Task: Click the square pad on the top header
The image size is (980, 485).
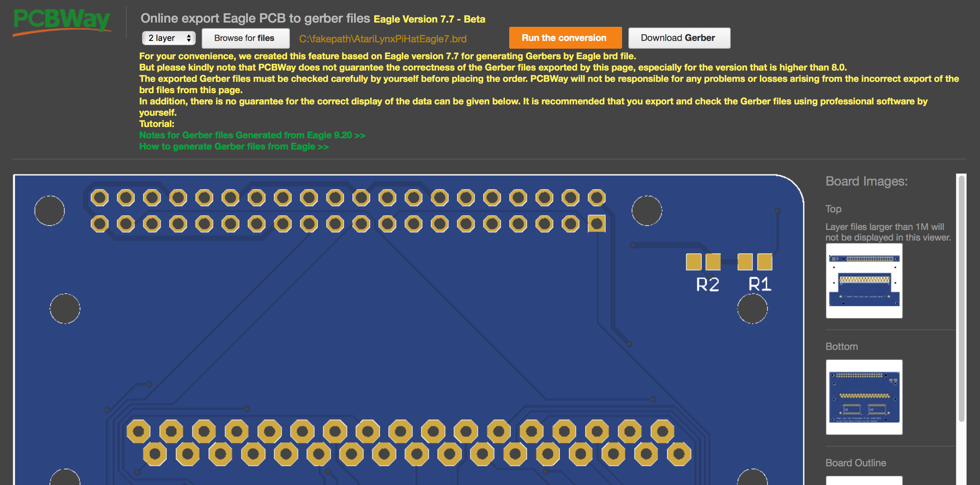Action: (596, 224)
